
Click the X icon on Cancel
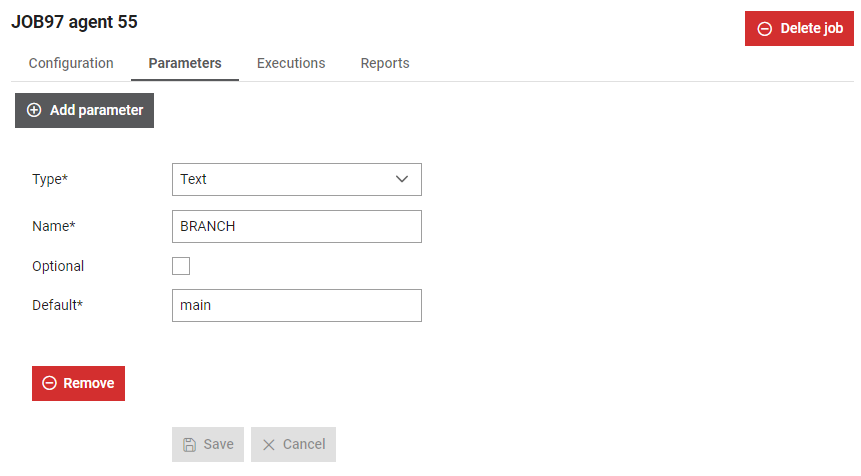(x=269, y=445)
